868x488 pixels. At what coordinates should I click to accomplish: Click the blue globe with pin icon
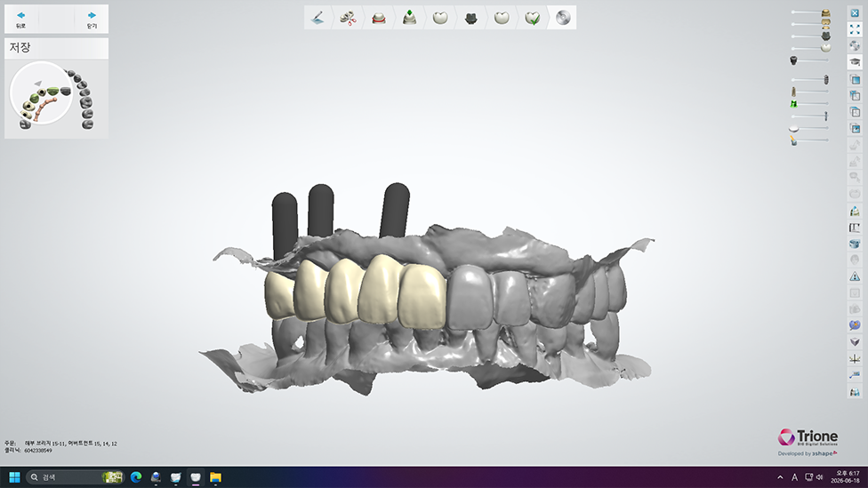pos(855,325)
